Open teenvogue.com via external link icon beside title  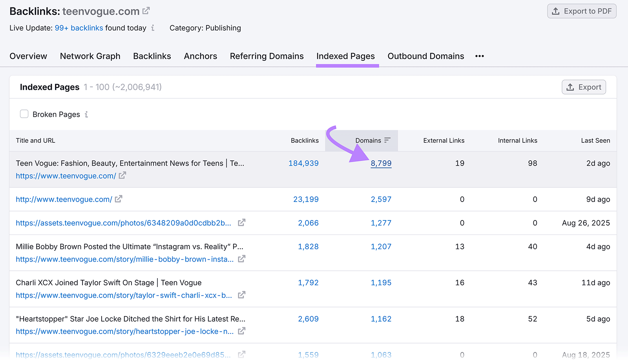[x=146, y=11]
